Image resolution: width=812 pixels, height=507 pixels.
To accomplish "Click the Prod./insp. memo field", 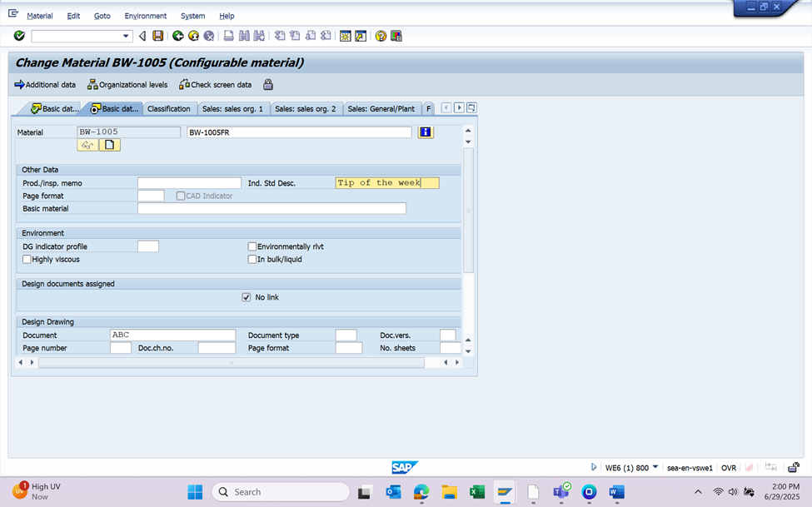I will coord(190,183).
